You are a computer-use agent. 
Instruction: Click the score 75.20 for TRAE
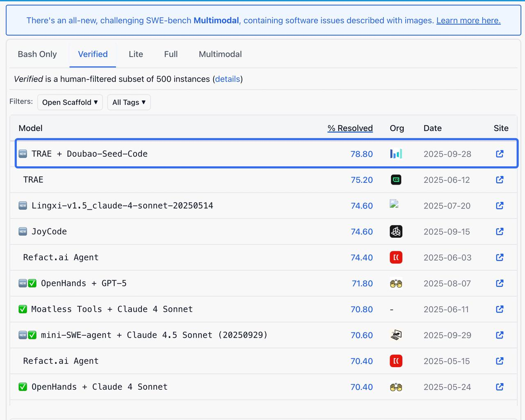[x=362, y=179]
